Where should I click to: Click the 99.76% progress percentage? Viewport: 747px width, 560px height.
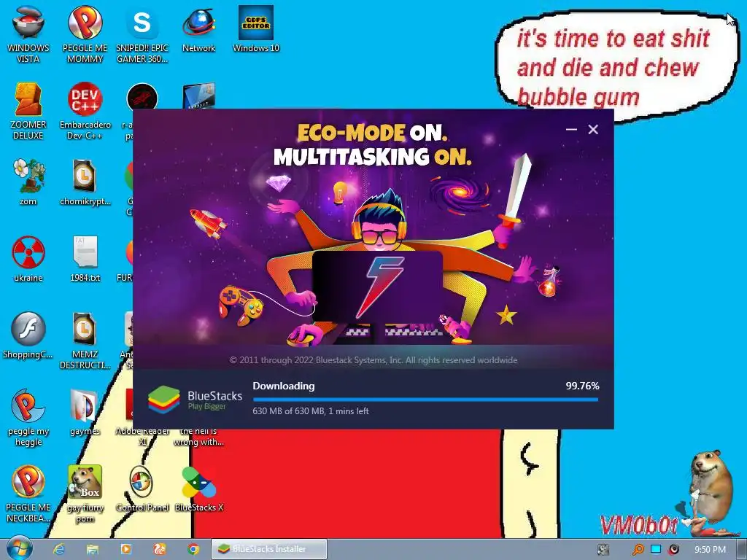pyautogui.click(x=582, y=386)
